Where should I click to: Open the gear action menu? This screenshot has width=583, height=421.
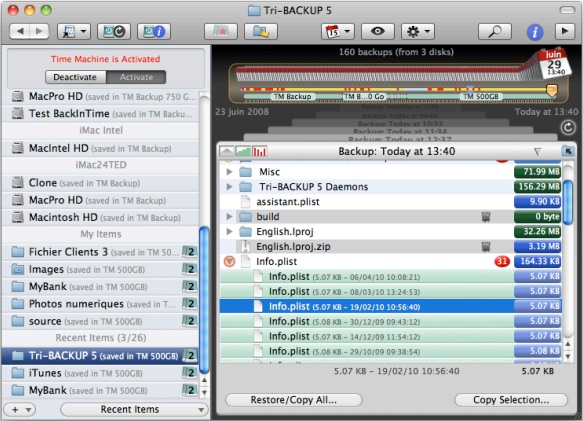418,32
